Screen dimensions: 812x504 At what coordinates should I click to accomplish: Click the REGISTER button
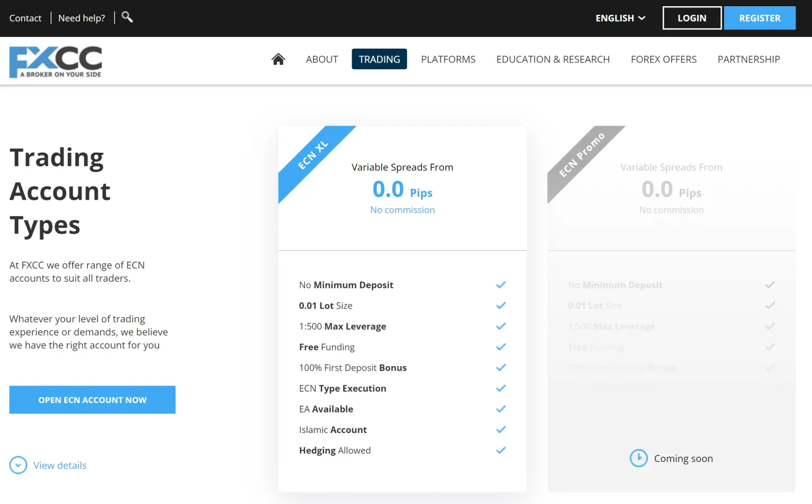[760, 18]
